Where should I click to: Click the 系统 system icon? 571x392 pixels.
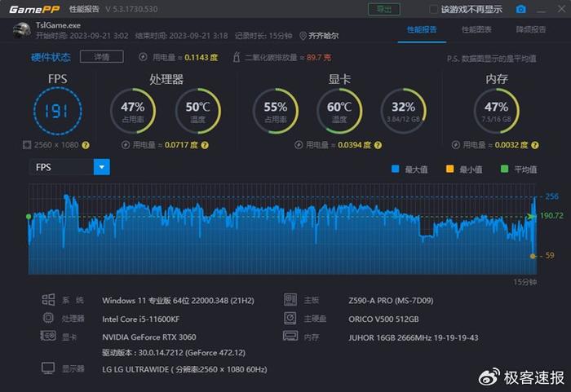coord(48,300)
